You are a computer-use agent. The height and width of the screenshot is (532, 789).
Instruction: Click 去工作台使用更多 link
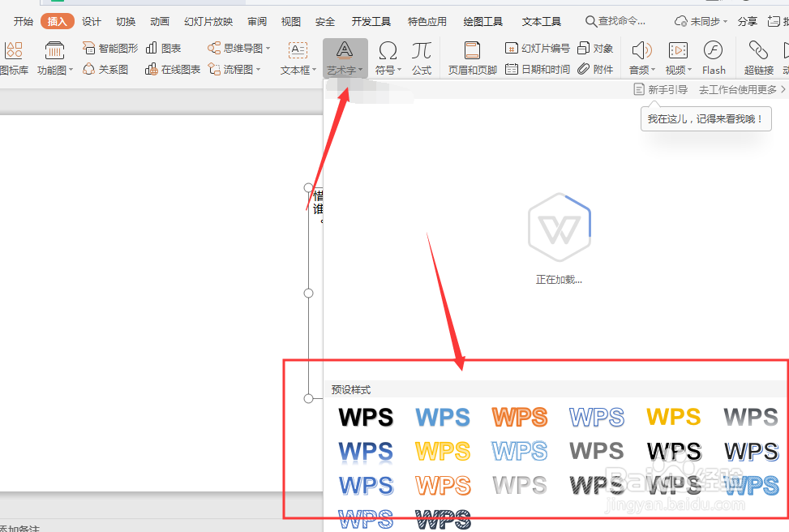pyautogui.click(x=742, y=89)
